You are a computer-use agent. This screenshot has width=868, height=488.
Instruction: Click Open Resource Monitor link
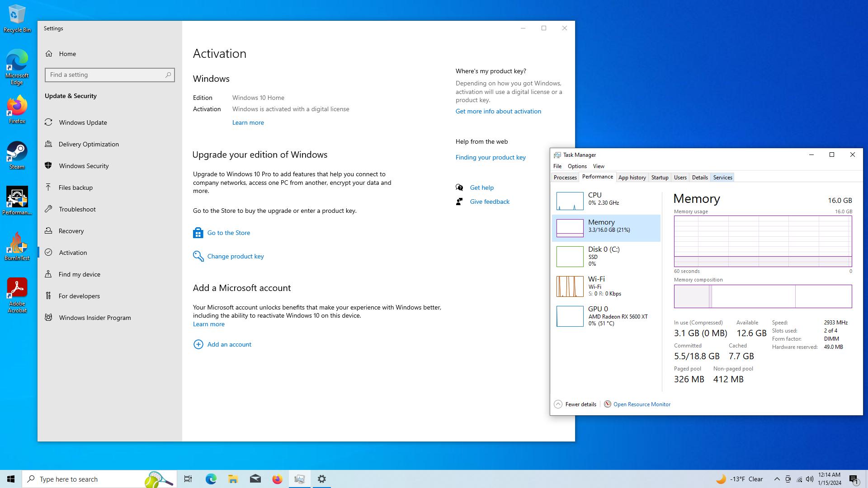(642, 404)
